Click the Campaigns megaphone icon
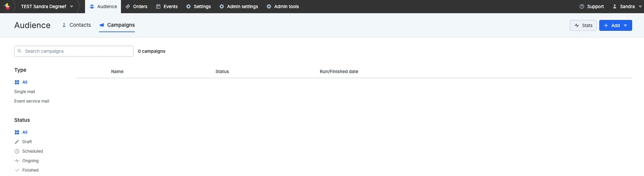The height and width of the screenshot is (176, 644). click(102, 25)
